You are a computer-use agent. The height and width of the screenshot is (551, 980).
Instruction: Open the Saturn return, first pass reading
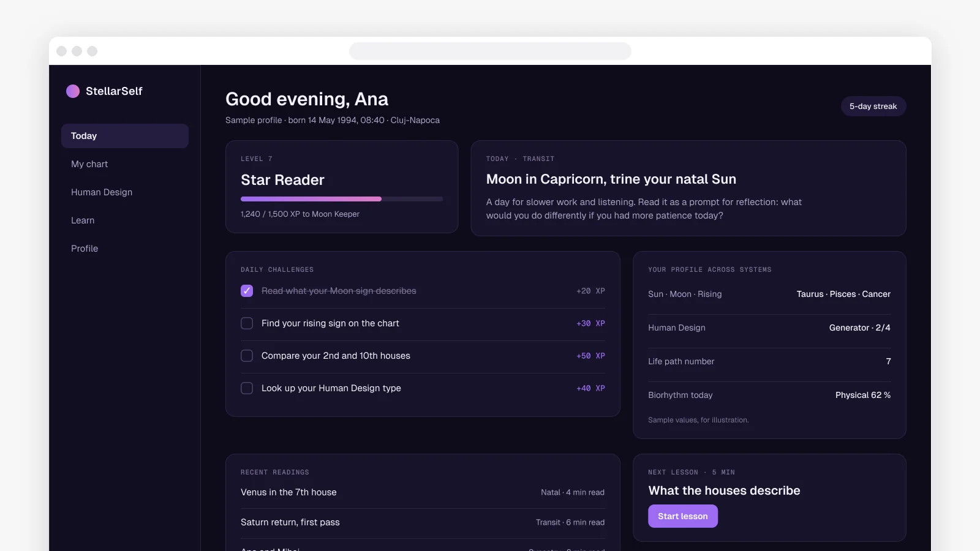(423, 522)
